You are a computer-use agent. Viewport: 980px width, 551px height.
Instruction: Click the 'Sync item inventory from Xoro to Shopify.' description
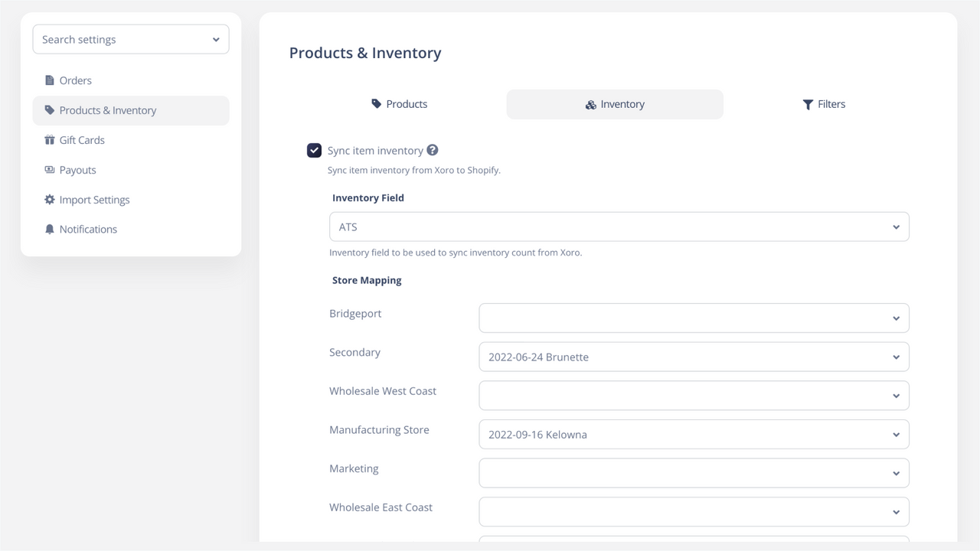(x=414, y=170)
